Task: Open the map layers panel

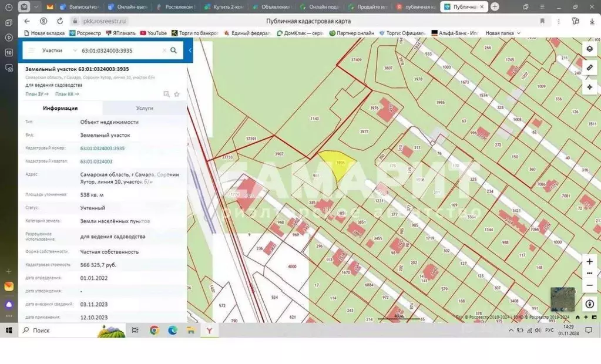Action: click(589, 49)
